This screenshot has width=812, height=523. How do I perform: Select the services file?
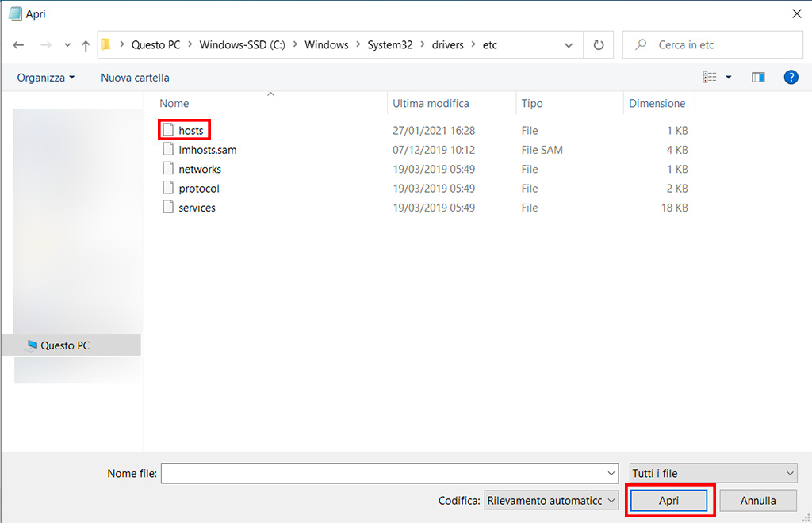(x=197, y=208)
